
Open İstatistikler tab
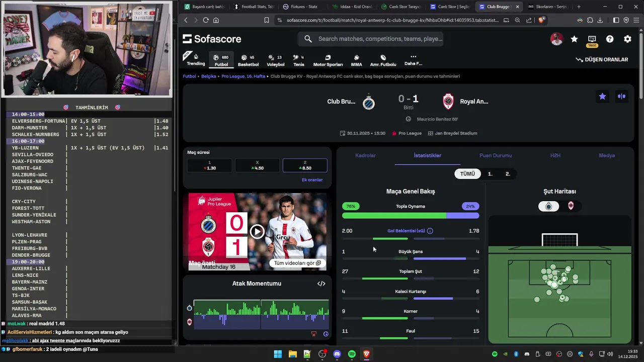[428, 155]
